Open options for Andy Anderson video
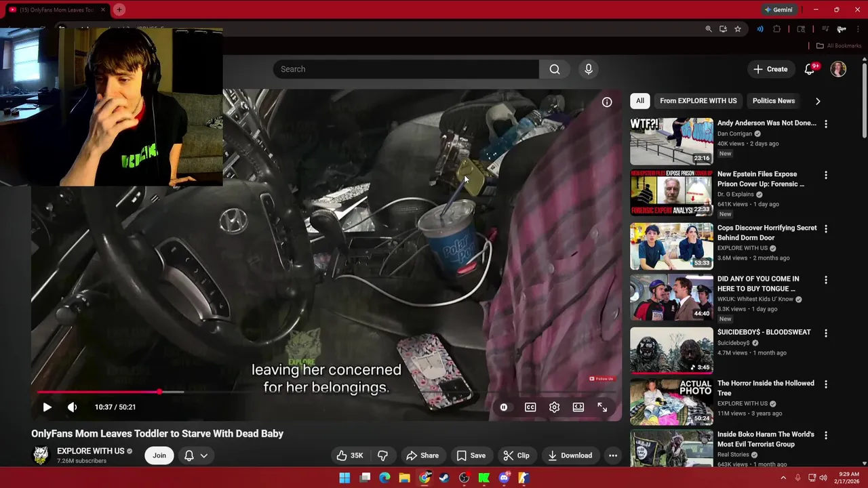 point(826,124)
